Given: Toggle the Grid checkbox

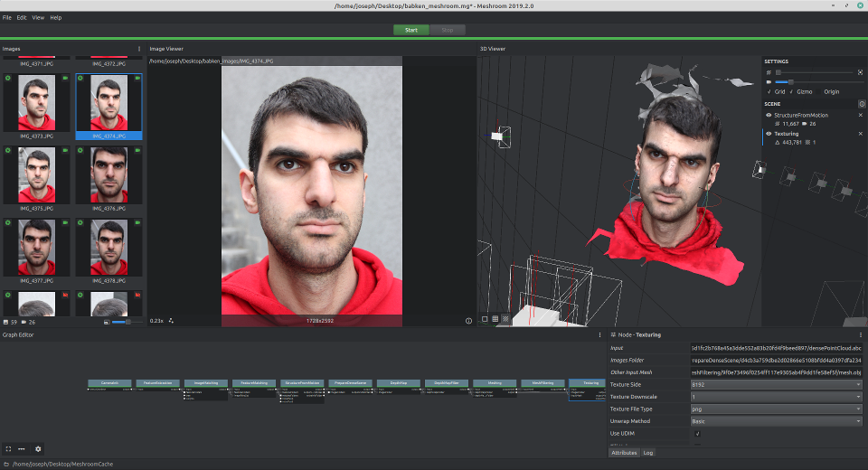Looking at the screenshot, I should point(769,92).
